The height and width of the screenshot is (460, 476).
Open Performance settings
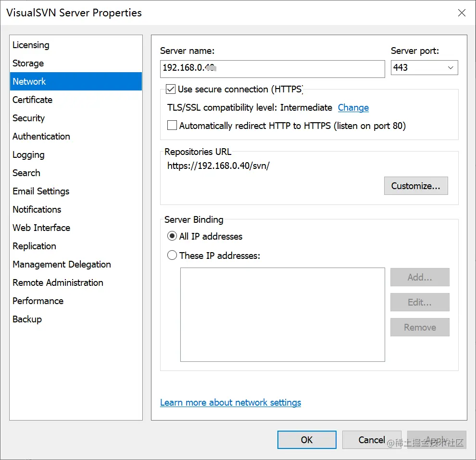pos(76,301)
